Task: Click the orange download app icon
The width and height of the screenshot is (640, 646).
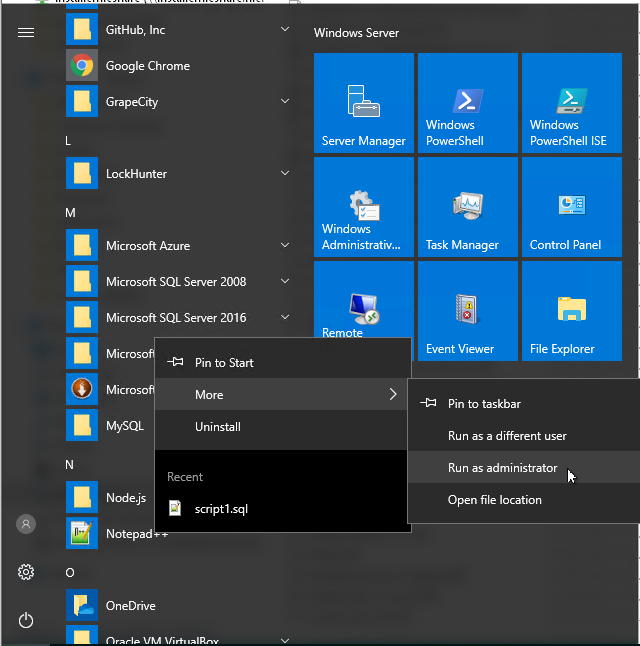Action: click(82, 389)
